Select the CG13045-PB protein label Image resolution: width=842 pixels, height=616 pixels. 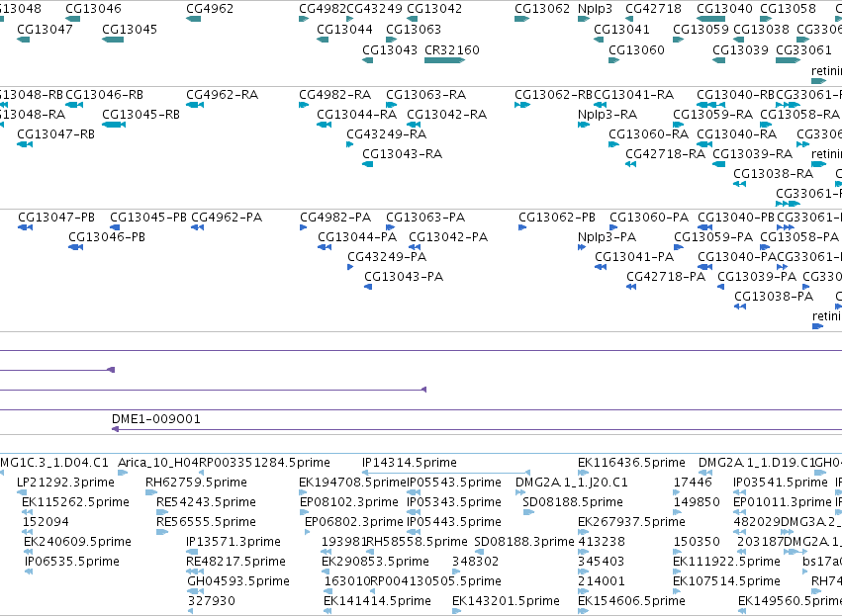coord(148,218)
